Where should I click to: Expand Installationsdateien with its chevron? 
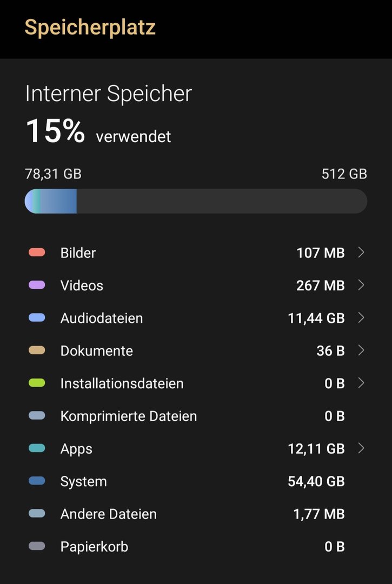361,383
